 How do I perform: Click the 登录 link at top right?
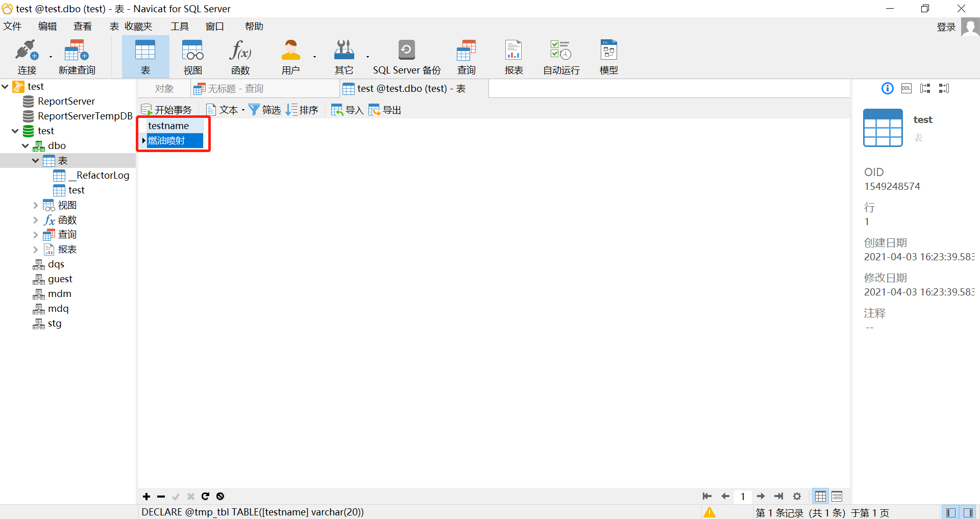[x=946, y=27]
